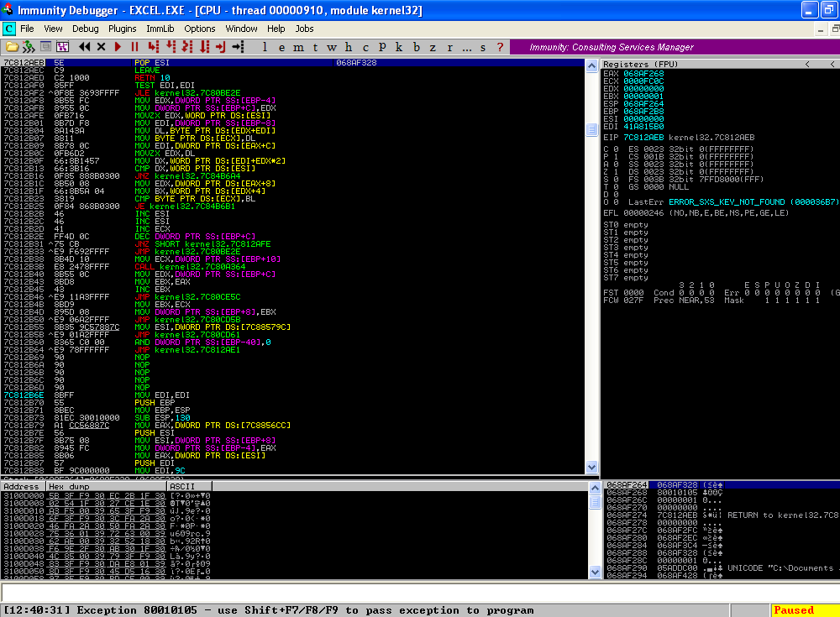Viewport: 840px width, 617px height.
Task: Show Patches with 'P' button
Action: coord(382,47)
